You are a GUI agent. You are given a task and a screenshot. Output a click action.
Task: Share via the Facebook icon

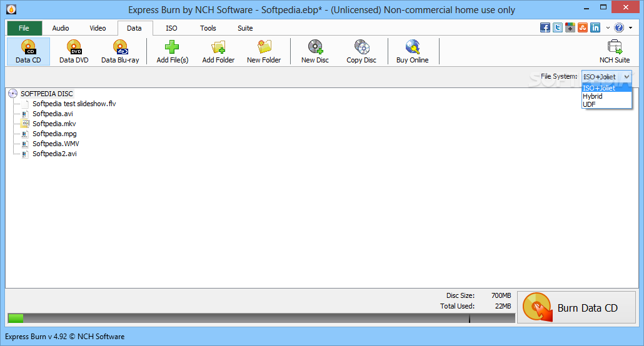(x=545, y=28)
